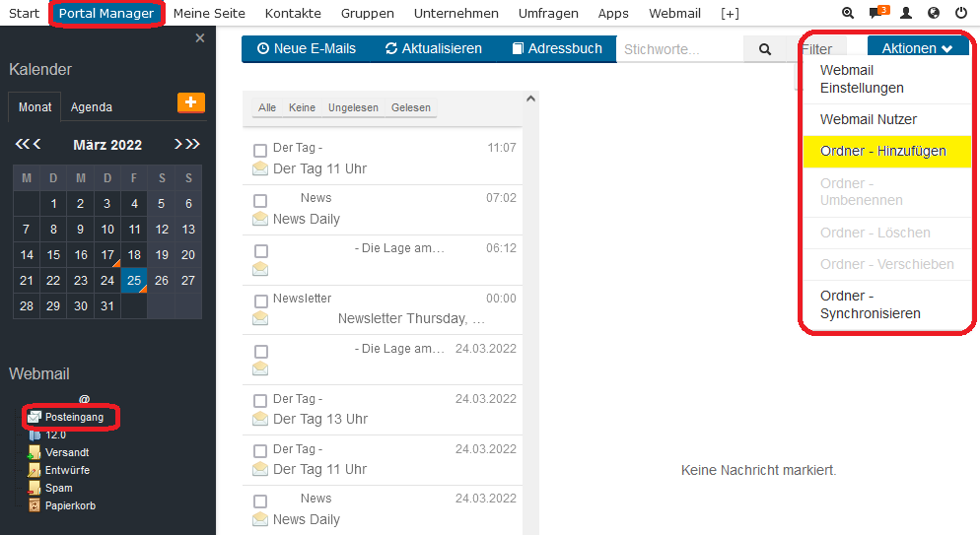Click envelope icon of Newsletter Thursday mail
Screen dimensions: 980x535
pos(260,318)
